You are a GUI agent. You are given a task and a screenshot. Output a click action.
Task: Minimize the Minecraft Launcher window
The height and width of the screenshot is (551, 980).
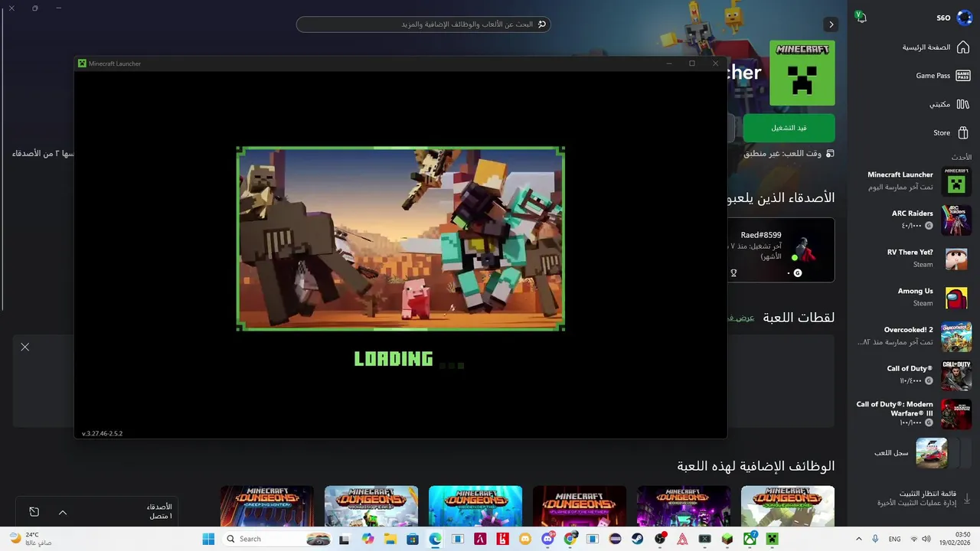[668, 64]
